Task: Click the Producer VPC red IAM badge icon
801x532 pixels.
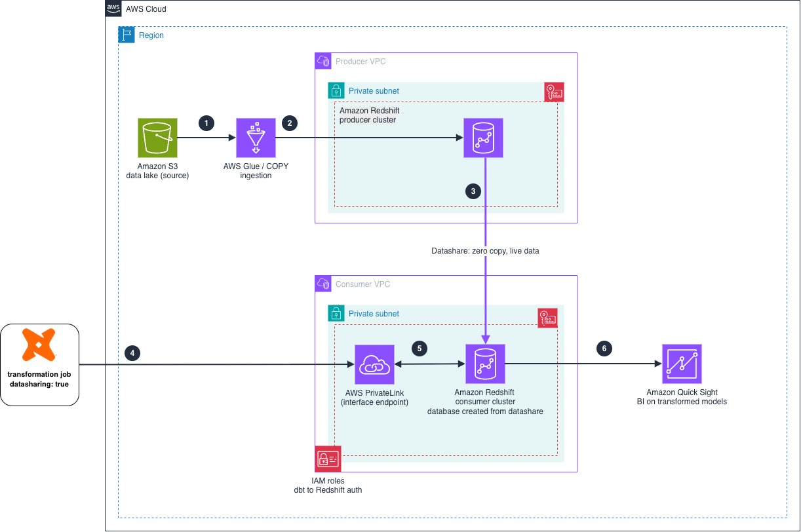Action: (x=554, y=92)
